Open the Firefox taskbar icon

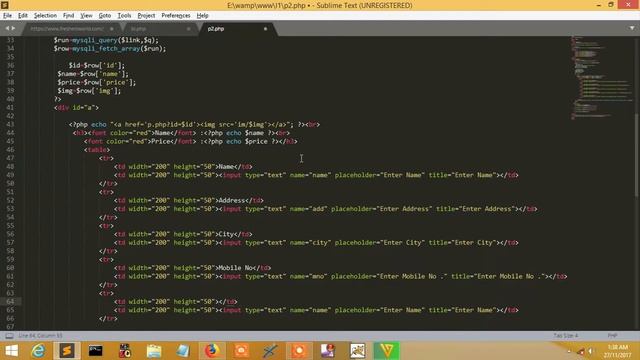click(211, 351)
